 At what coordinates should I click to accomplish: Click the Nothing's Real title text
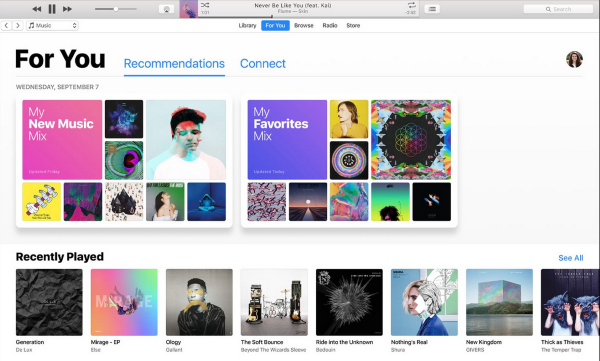click(x=409, y=342)
